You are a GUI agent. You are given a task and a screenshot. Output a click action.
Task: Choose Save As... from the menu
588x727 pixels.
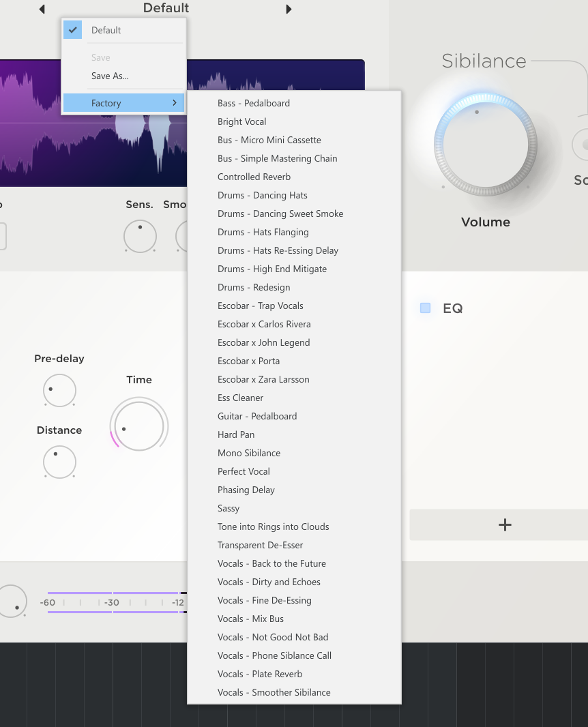[110, 76]
